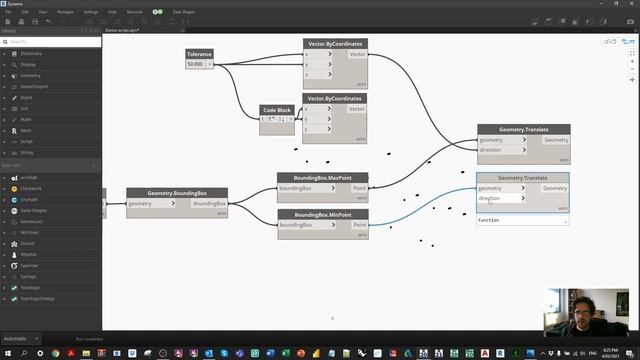Screen dimensions: 640x360
Task: Click the Save toolbar icon
Action: coord(35,21)
